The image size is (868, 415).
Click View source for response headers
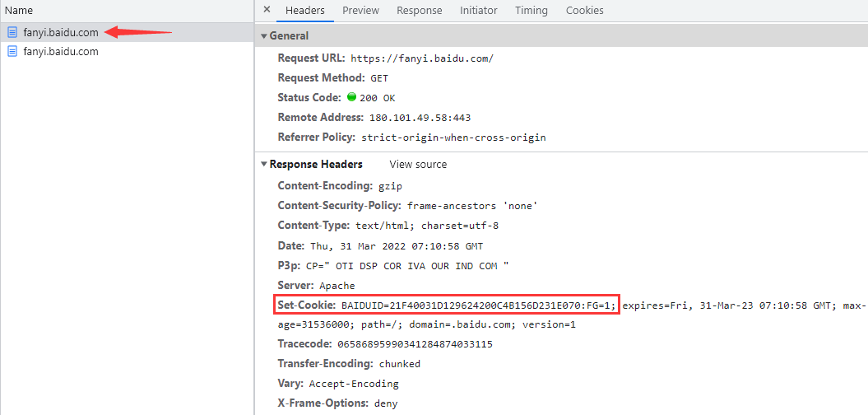point(418,165)
